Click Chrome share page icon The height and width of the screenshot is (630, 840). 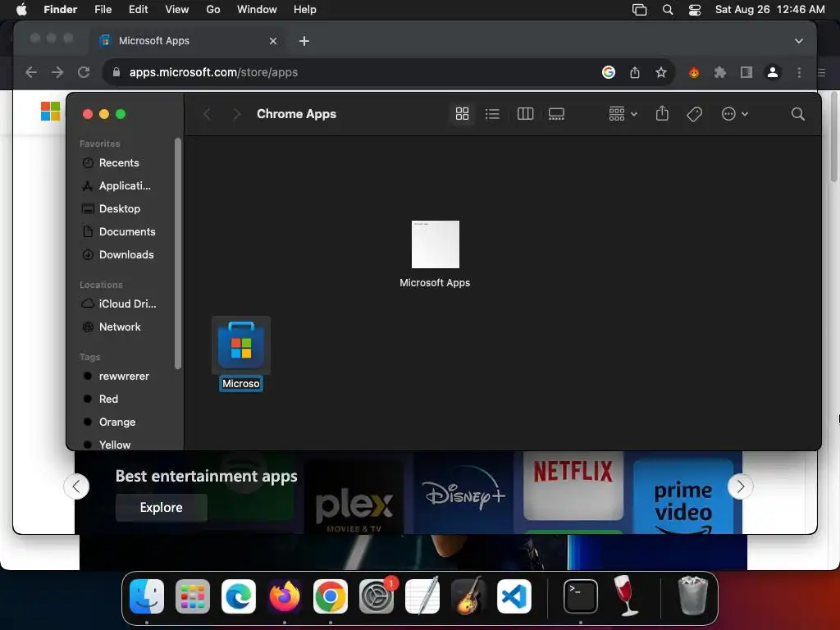coord(635,72)
